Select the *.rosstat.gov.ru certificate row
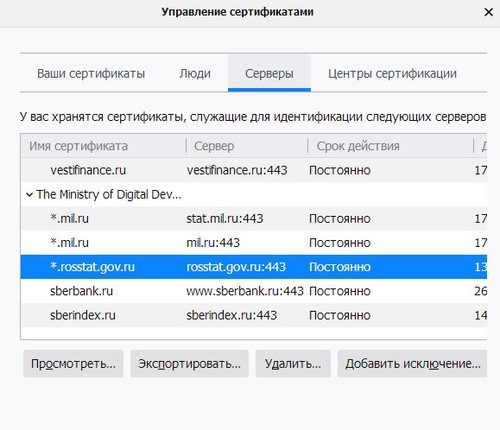This screenshot has width=500, height=430. coord(254,267)
